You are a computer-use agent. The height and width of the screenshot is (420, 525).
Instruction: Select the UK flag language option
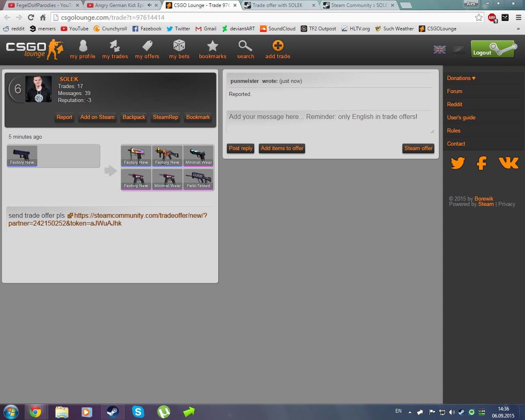coord(440,50)
